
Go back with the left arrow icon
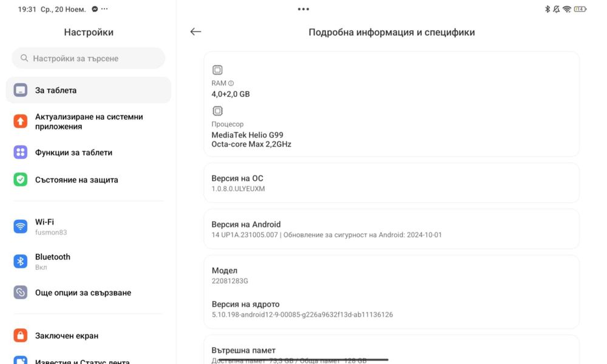coord(195,32)
